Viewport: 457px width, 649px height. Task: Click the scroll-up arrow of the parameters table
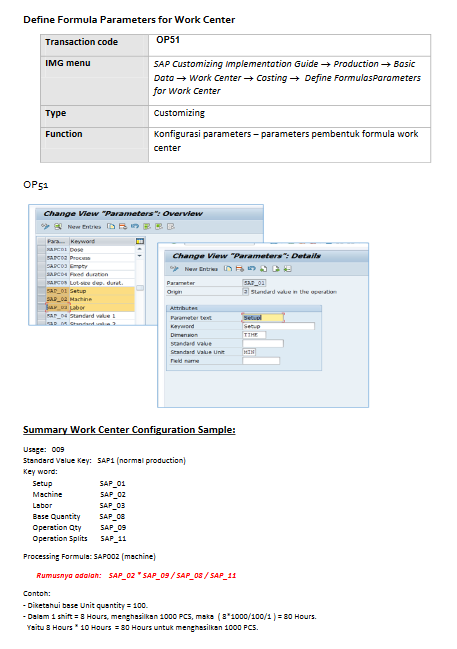coord(140,249)
